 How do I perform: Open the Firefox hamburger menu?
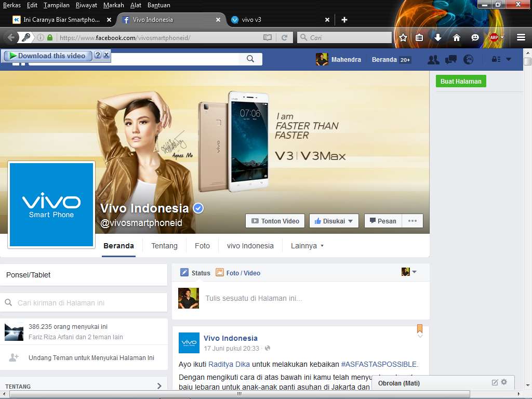[521, 37]
